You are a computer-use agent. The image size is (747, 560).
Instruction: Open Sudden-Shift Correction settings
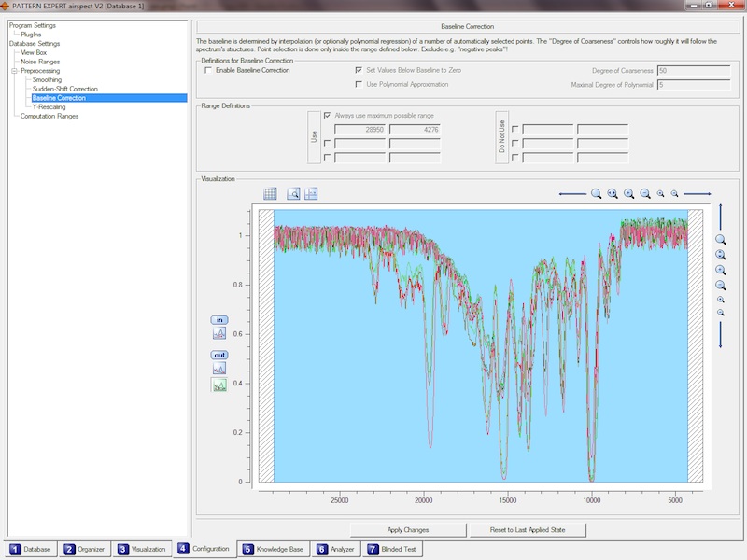(x=64, y=89)
